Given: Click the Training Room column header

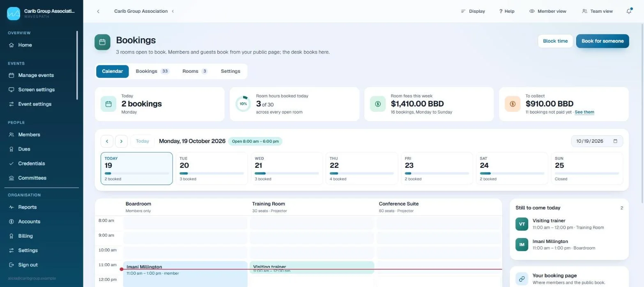Looking at the screenshot, I should [x=313, y=207].
